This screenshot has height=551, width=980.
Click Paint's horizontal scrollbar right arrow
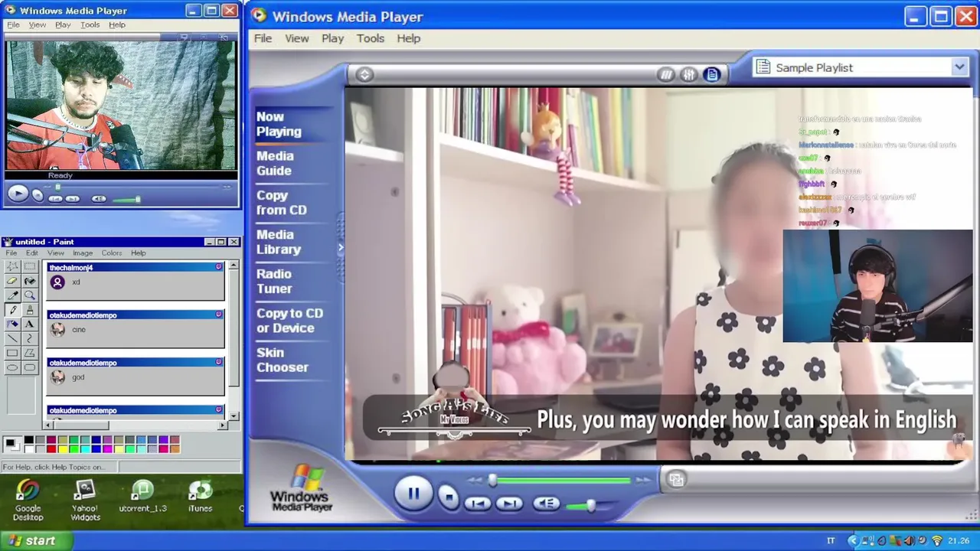pos(223,425)
